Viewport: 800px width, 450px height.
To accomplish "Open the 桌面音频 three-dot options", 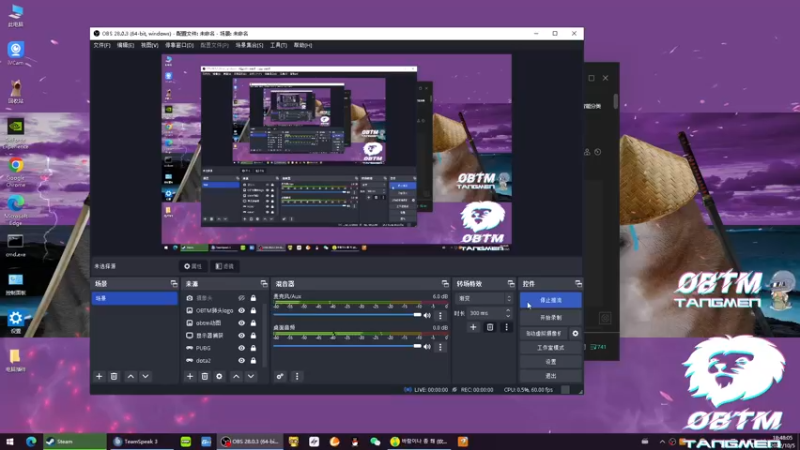I will click(440, 347).
